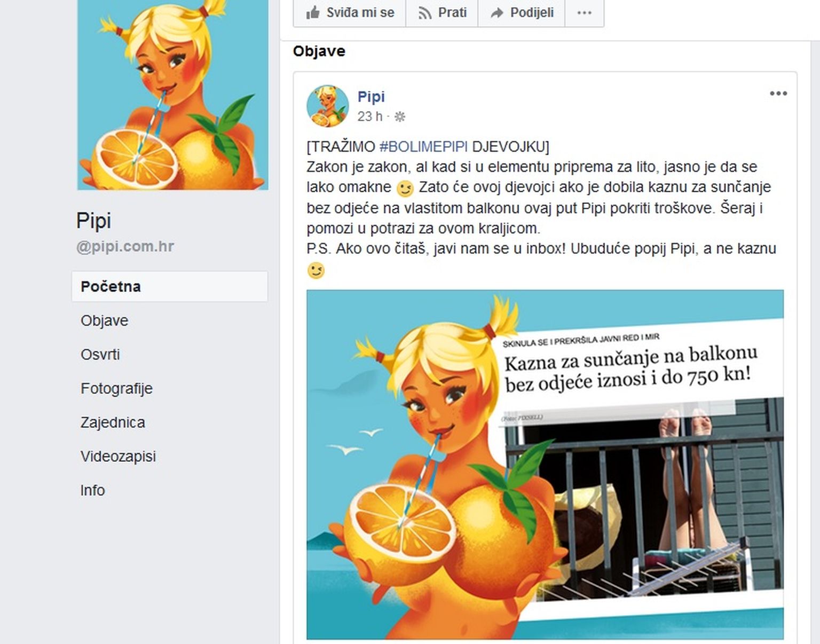Click the Prati follow button
Image resolution: width=820 pixels, height=644 pixels.
point(442,13)
